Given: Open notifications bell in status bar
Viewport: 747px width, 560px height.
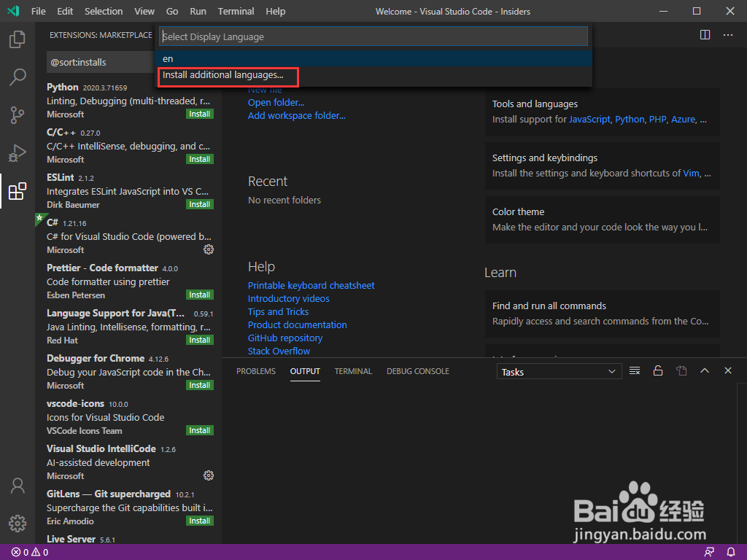Looking at the screenshot, I should point(731,553).
